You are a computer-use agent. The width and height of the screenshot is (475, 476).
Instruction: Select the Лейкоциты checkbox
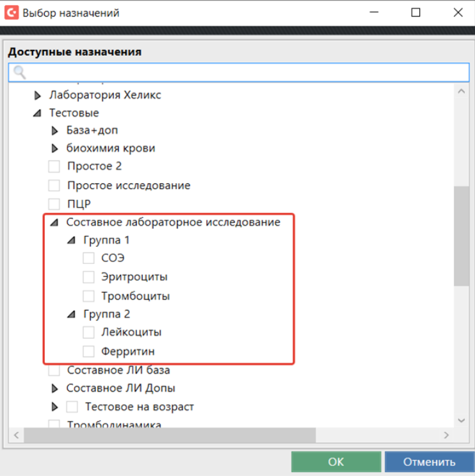click(89, 332)
